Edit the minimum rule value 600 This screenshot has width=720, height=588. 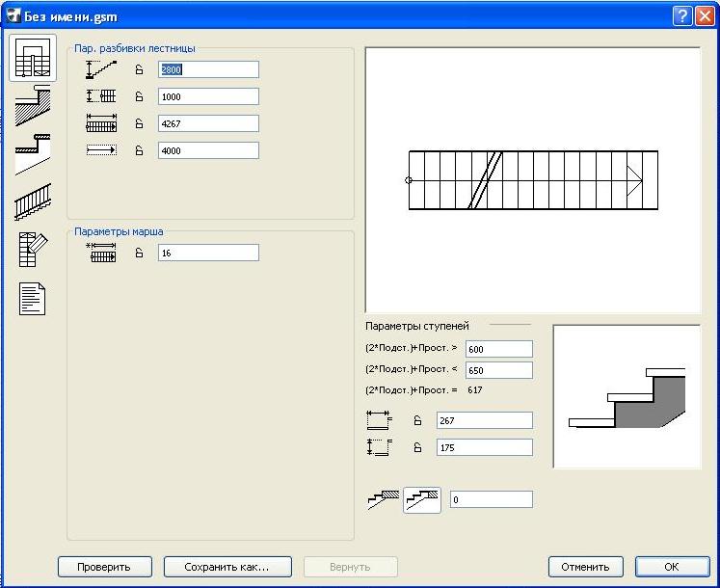[499, 349]
